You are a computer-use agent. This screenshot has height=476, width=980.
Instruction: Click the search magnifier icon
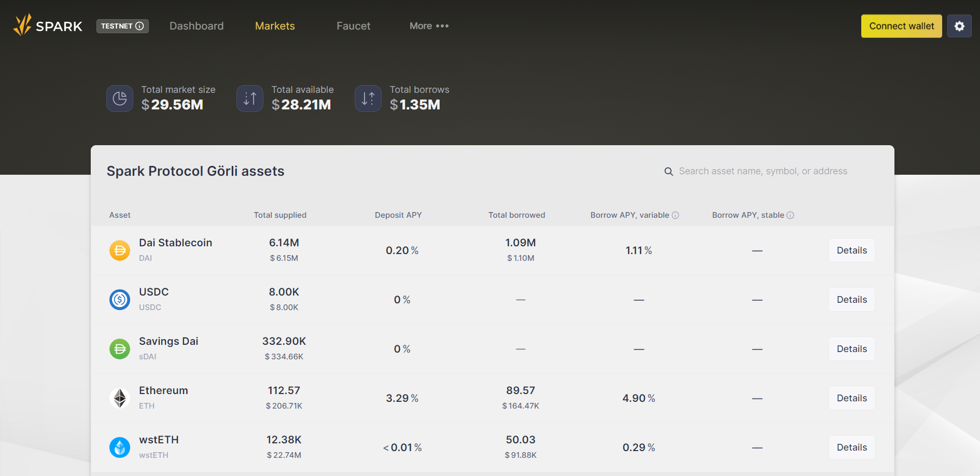point(669,172)
